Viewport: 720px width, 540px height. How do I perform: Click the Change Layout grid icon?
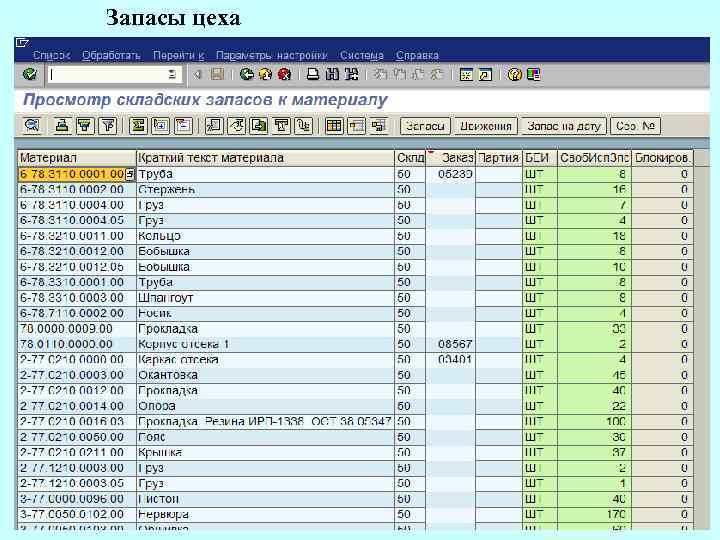click(x=334, y=125)
